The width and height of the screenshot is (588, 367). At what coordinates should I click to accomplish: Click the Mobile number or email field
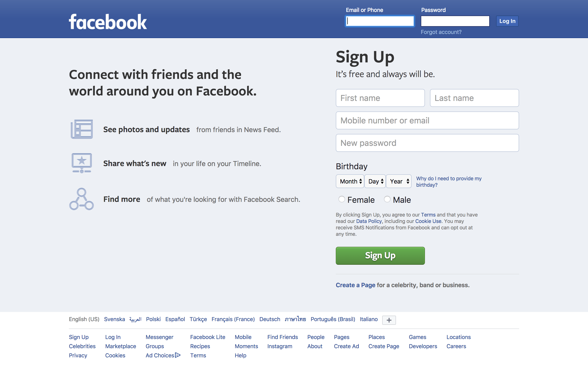coord(427,121)
